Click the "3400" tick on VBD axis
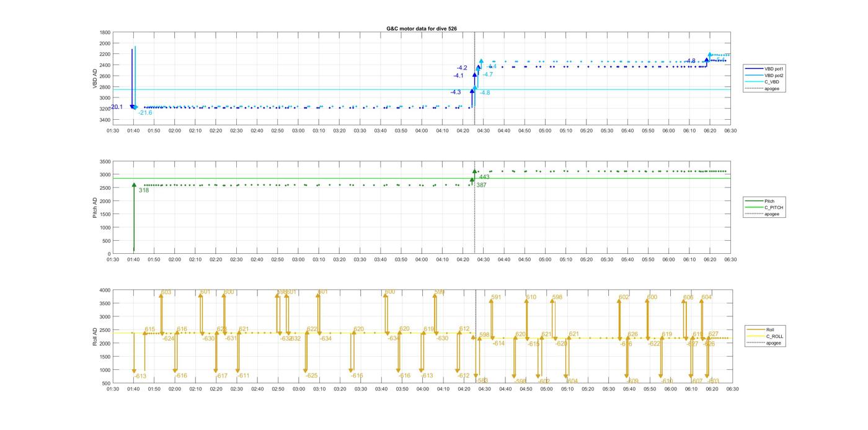The width and height of the screenshot is (868, 430). [105, 120]
